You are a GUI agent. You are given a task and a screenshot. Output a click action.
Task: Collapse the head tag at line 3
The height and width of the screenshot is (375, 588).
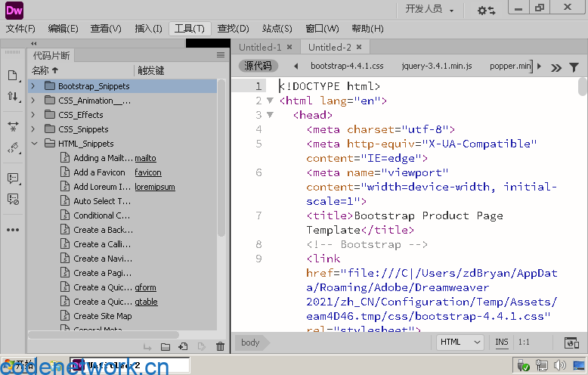point(270,114)
